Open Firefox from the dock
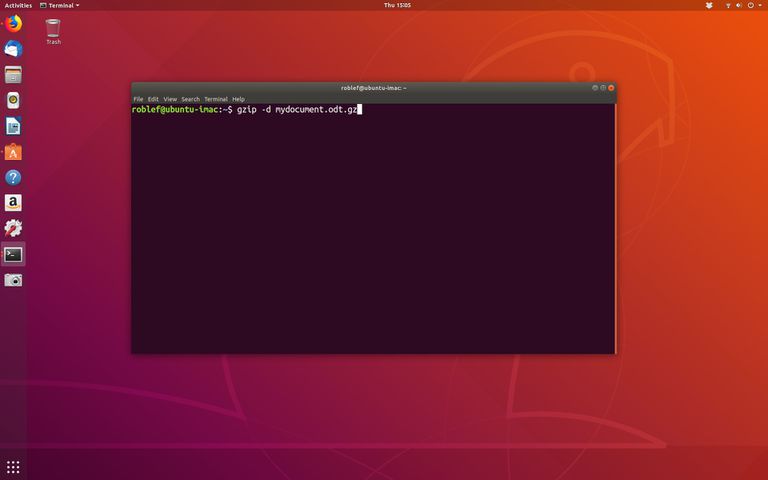This screenshot has width=768, height=480. tap(13, 24)
